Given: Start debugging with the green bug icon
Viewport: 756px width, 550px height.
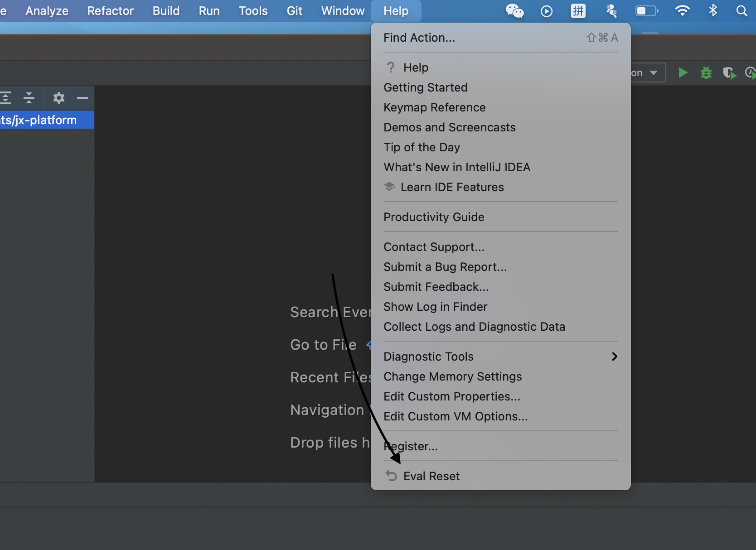Looking at the screenshot, I should click(x=706, y=72).
